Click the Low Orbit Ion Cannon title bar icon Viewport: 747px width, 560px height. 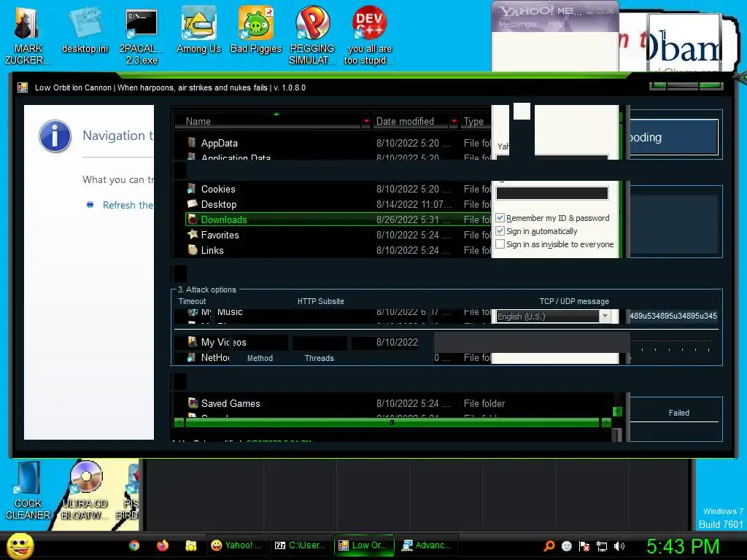[x=23, y=87]
